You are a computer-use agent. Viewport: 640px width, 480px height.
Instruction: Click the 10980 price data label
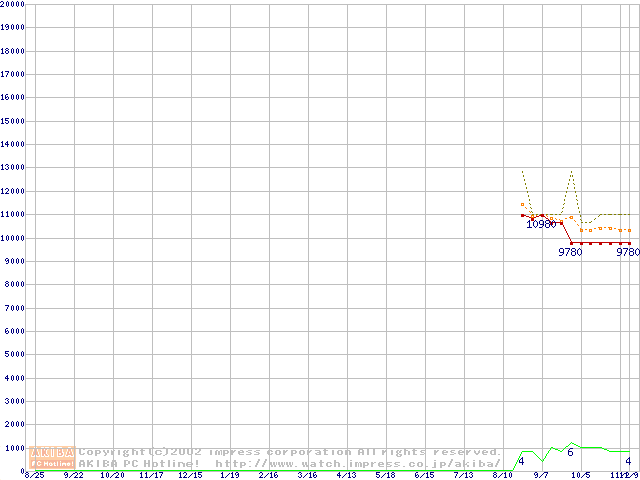[541, 224]
